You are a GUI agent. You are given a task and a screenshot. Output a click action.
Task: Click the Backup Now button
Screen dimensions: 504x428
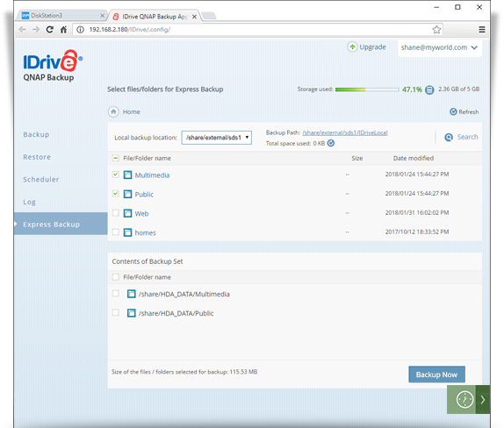click(x=436, y=374)
